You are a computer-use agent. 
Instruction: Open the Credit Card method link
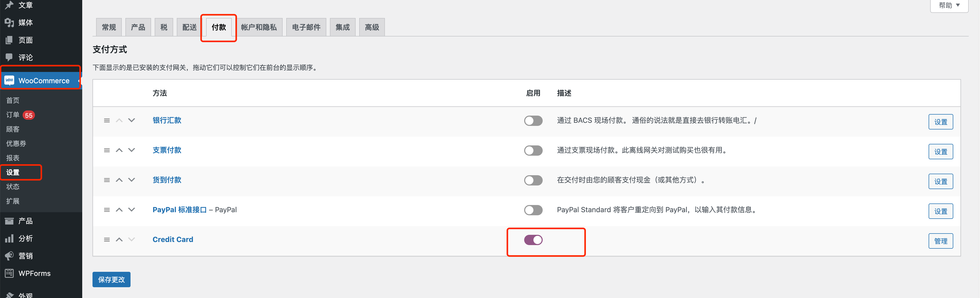[173, 240]
